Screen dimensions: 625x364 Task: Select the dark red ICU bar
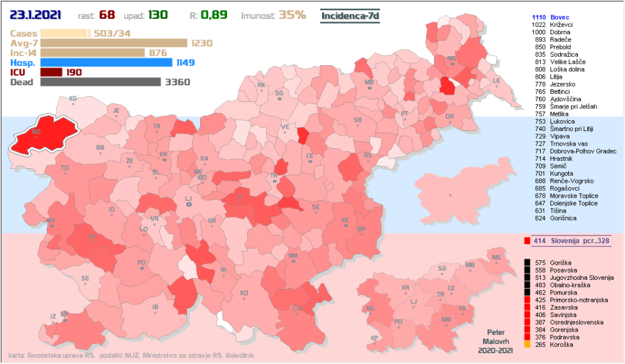click(51, 72)
